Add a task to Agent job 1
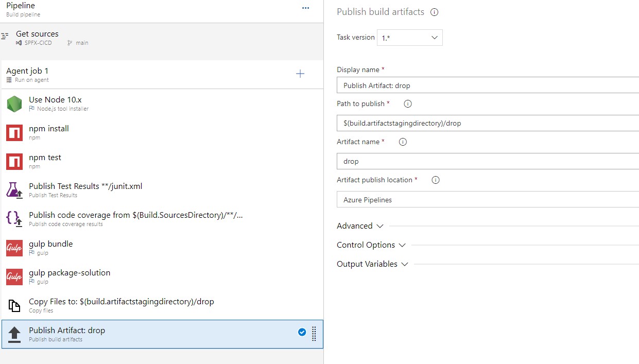Viewport: 639px width, 364px height. pyautogui.click(x=300, y=74)
